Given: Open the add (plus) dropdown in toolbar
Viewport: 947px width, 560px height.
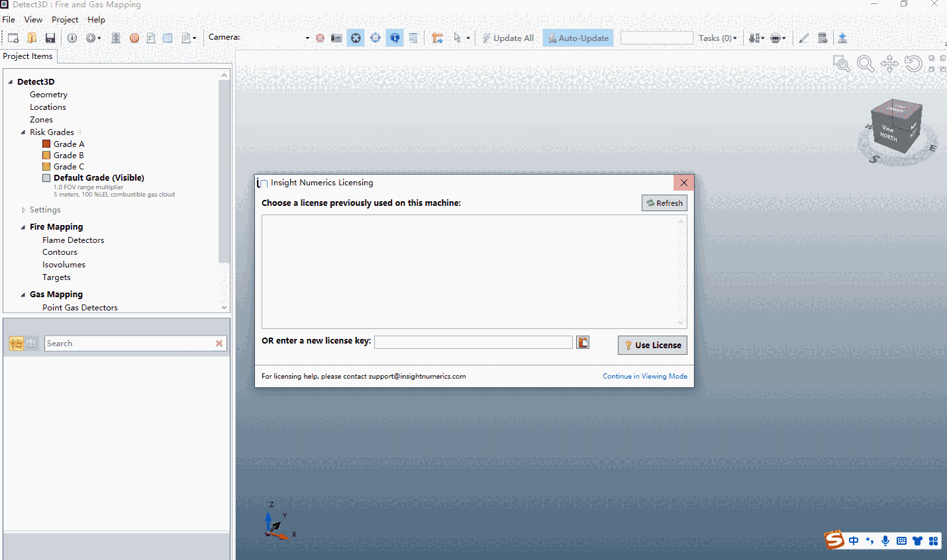Looking at the screenshot, I should pyautogui.click(x=93, y=38).
